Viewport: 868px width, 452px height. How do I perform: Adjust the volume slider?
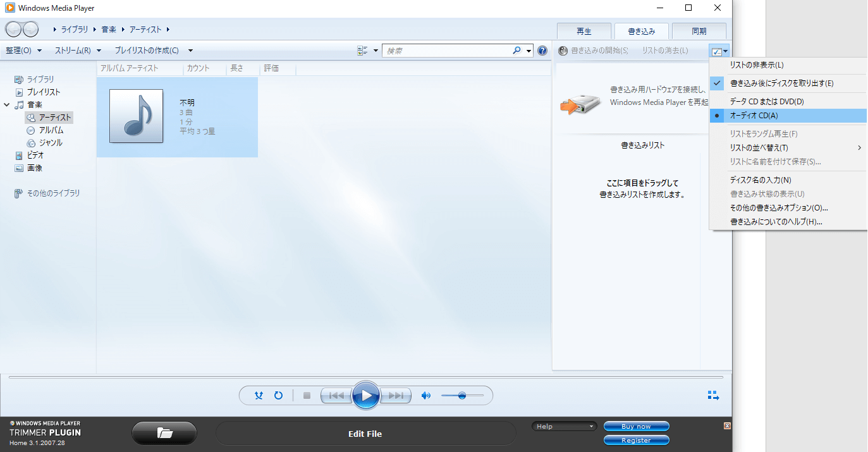point(462,396)
